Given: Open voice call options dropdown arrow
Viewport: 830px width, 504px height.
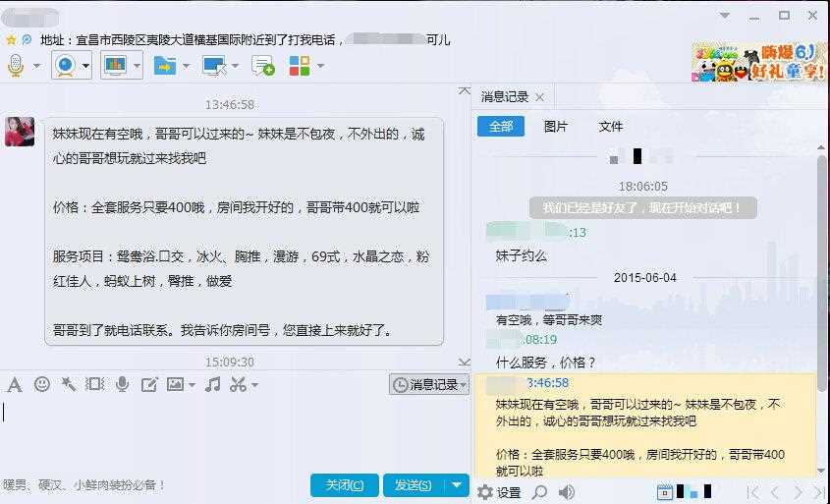Looking at the screenshot, I should tap(36, 66).
